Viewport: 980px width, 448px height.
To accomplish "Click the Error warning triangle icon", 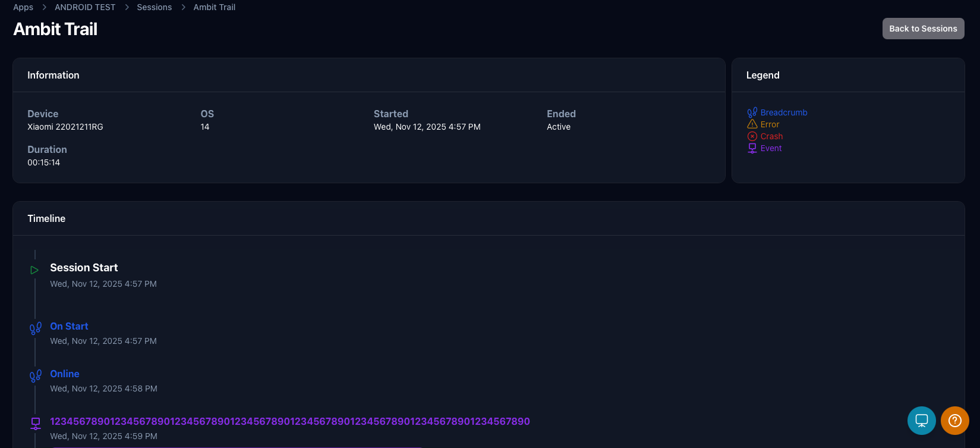I will [752, 124].
